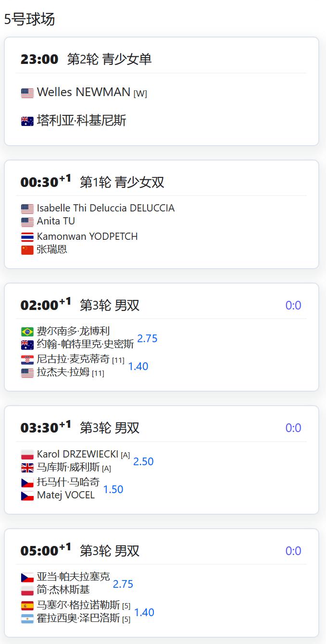Viewport: 326px width, 644px height.
Task: Click the Poland flag beside Karol DRZEWIECKI
Action: (x=27, y=455)
